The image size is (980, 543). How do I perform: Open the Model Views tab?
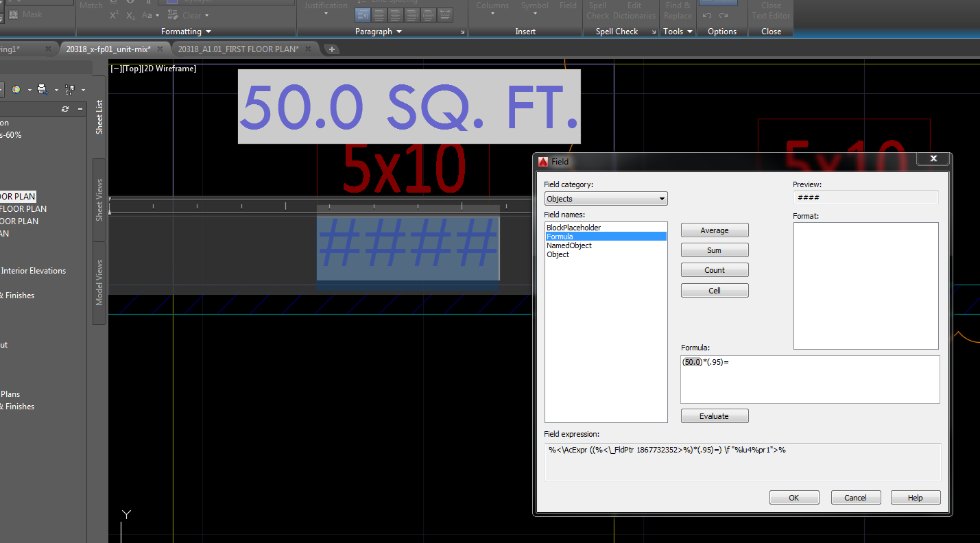click(98, 283)
